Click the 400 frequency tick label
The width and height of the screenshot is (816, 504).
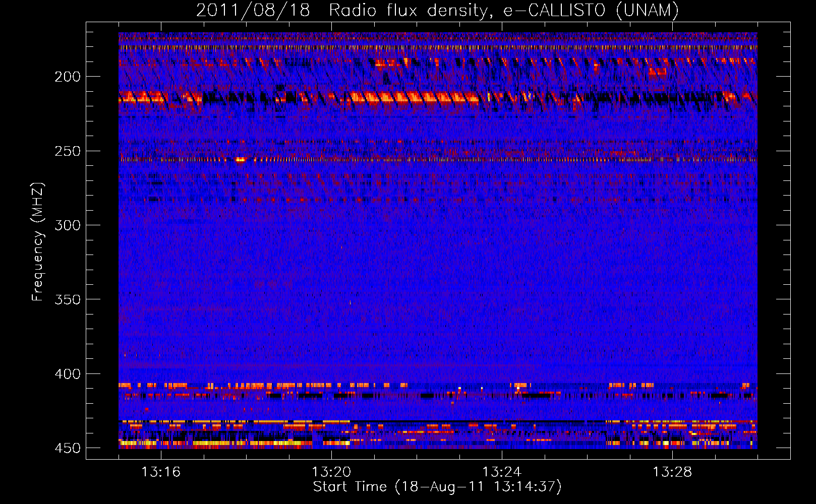(x=68, y=374)
